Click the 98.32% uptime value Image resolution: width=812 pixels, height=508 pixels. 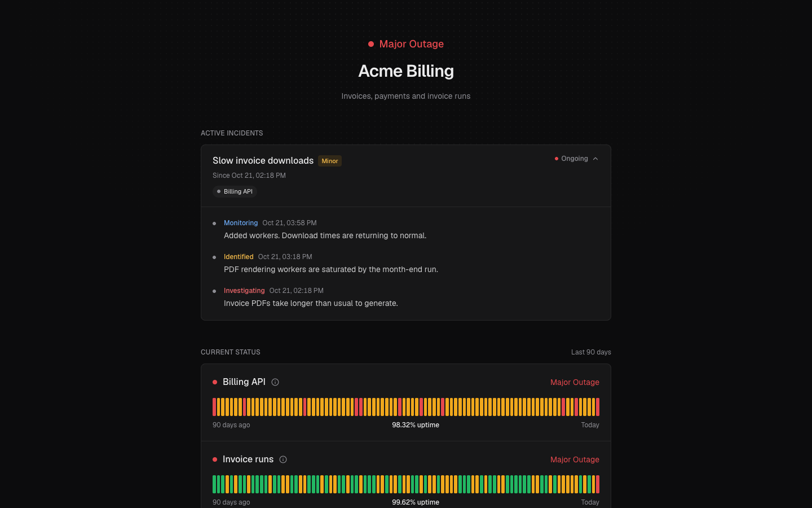(x=416, y=425)
